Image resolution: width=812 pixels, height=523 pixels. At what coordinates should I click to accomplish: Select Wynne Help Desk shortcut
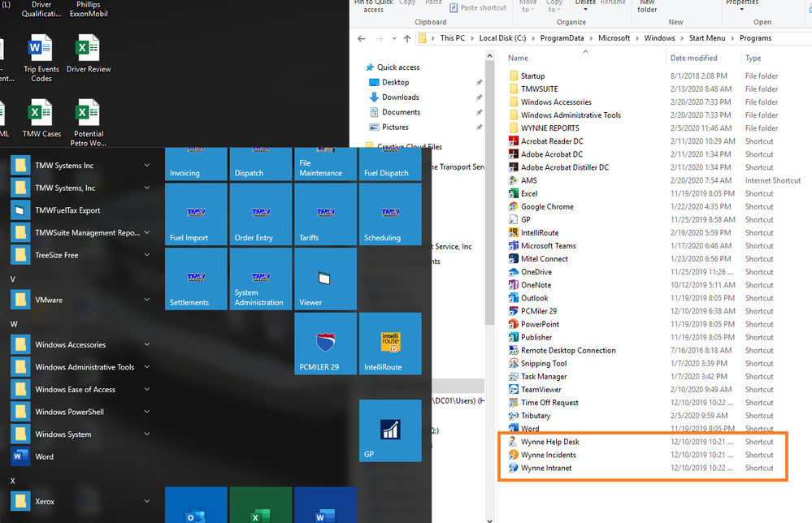544,442
